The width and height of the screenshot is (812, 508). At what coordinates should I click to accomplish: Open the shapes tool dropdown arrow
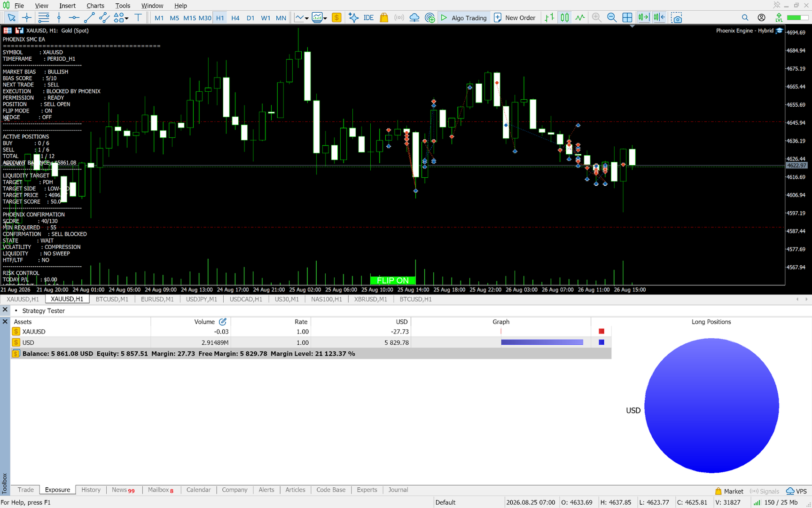tap(127, 18)
